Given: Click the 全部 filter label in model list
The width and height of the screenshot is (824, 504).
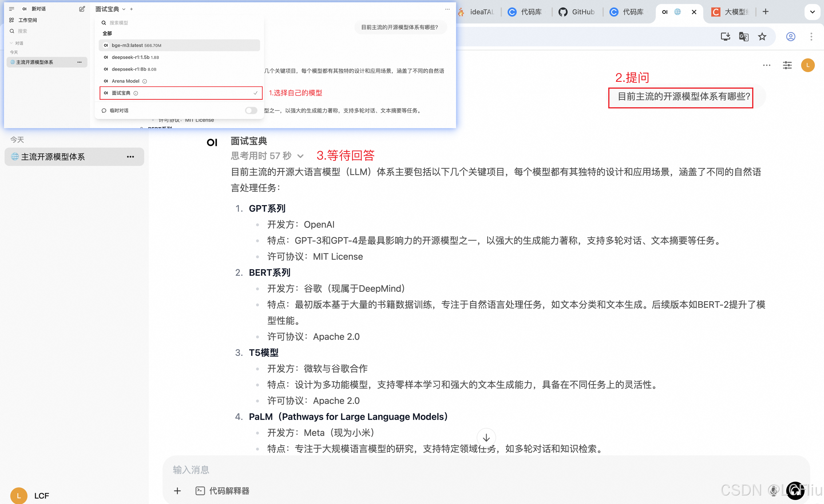Looking at the screenshot, I should (x=107, y=33).
